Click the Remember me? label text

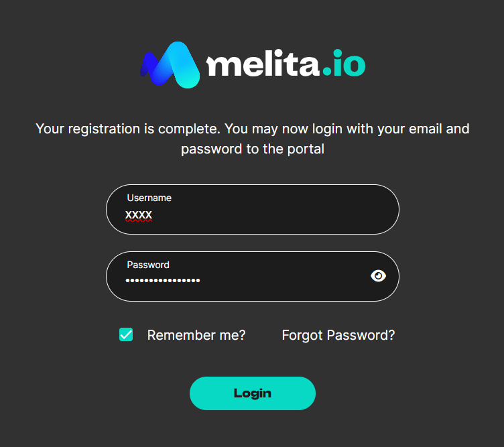tap(196, 335)
